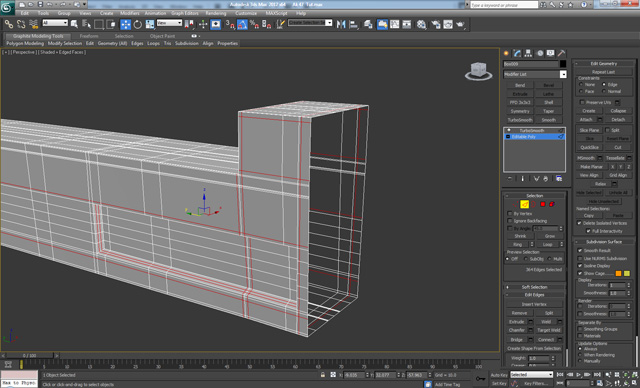The image size is (640, 388).
Task: Select the Face constraint radio button
Action: tap(581, 91)
